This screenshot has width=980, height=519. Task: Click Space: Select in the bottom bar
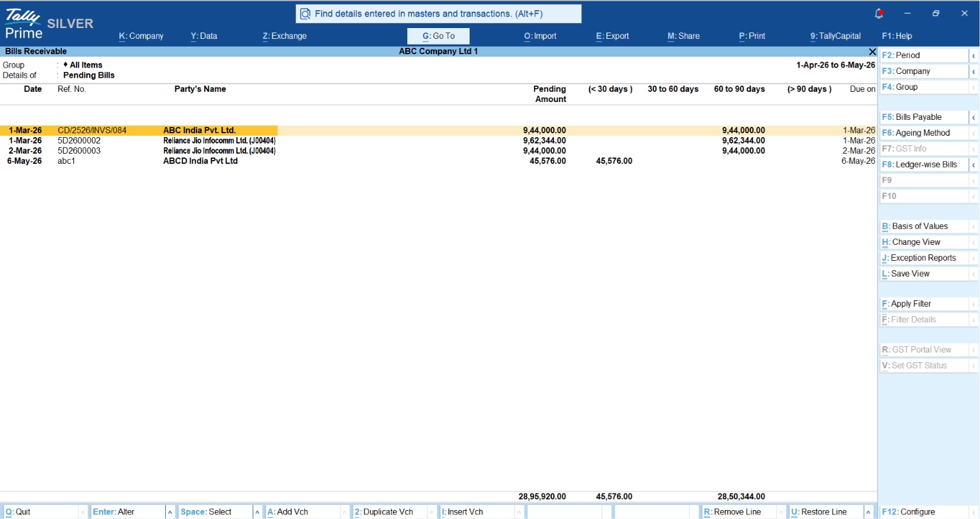pyautogui.click(x=216, y=512)
